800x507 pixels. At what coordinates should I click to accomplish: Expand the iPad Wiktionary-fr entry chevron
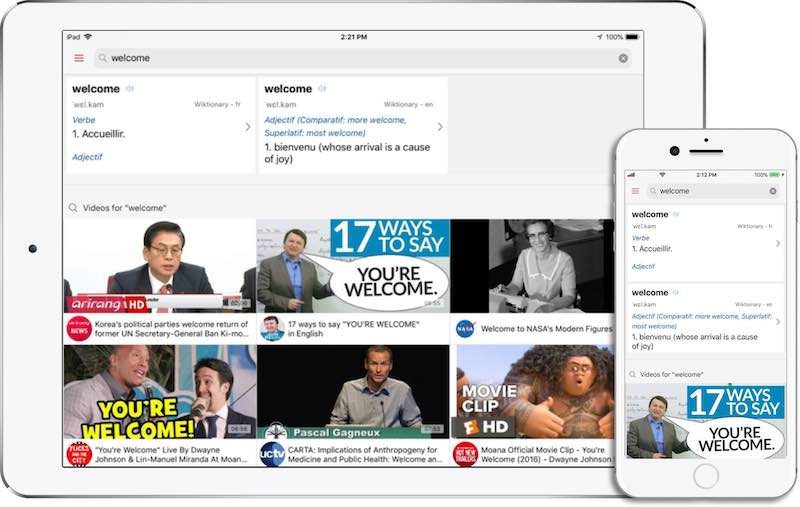coord(248,127)
